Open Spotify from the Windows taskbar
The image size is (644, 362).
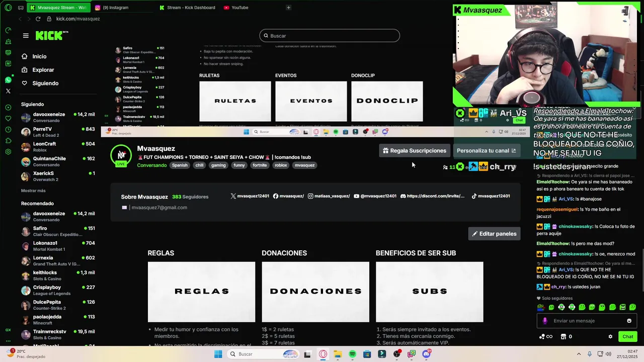[x=352, y=354]
